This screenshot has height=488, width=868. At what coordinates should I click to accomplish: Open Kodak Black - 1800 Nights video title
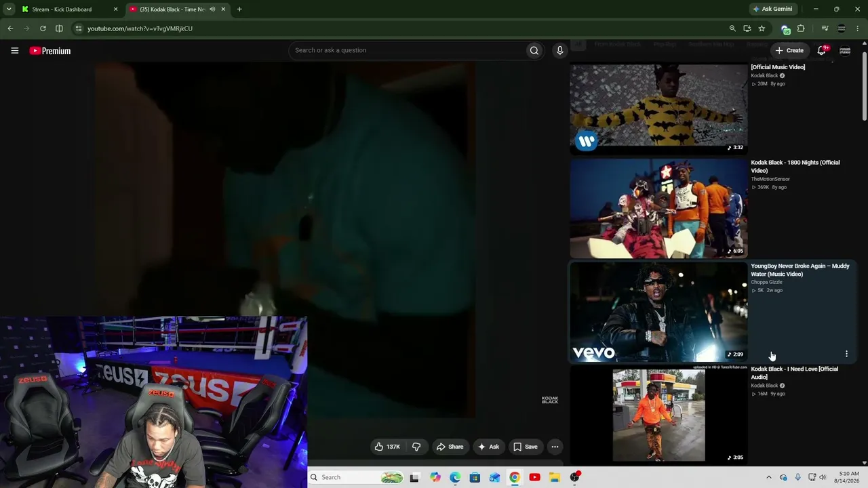click(795, 167)
